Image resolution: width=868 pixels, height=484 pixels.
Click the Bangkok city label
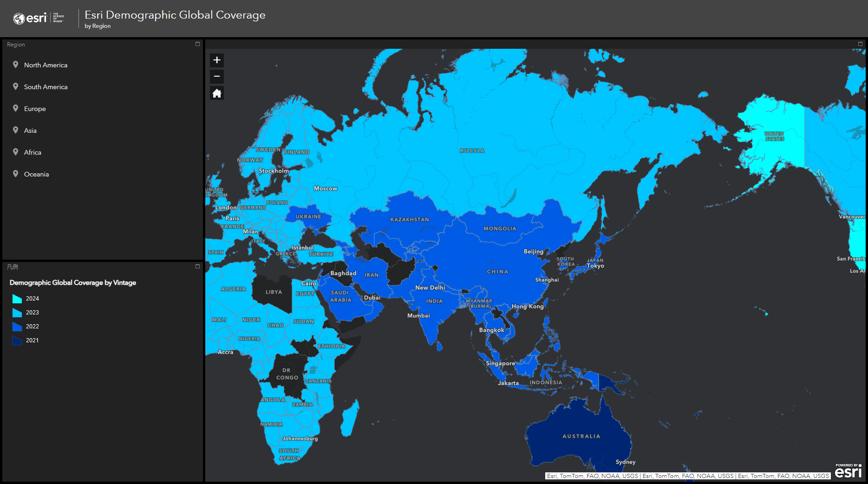(491, 330)
